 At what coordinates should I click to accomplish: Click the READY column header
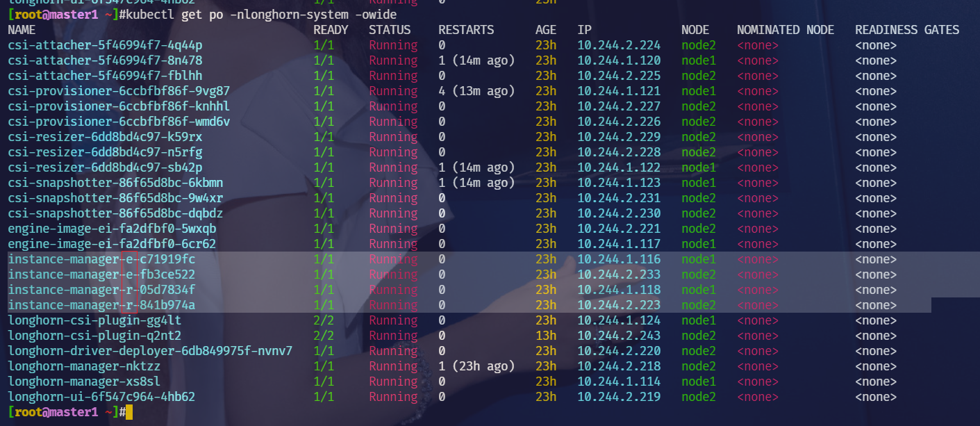tap(331, 30)
